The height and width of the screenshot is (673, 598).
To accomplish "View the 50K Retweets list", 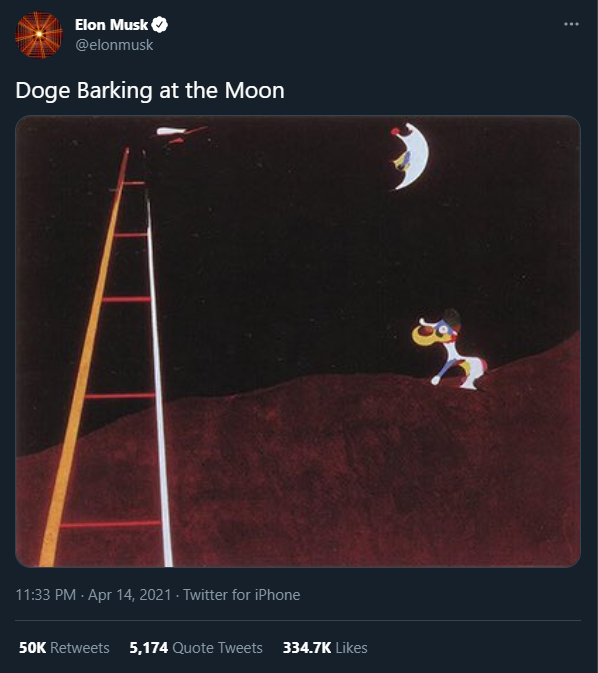I will [64, 648].
